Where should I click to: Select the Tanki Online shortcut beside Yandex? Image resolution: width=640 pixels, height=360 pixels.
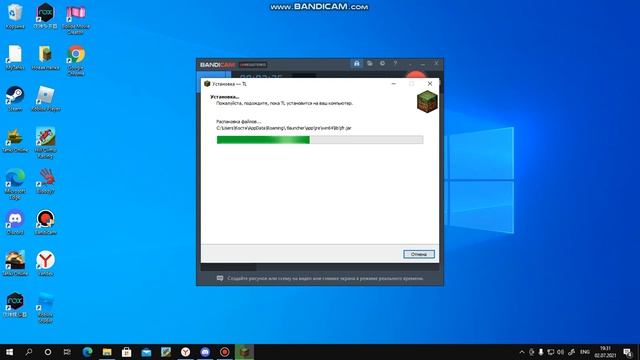pyautogui.click(x=15, y=263)
